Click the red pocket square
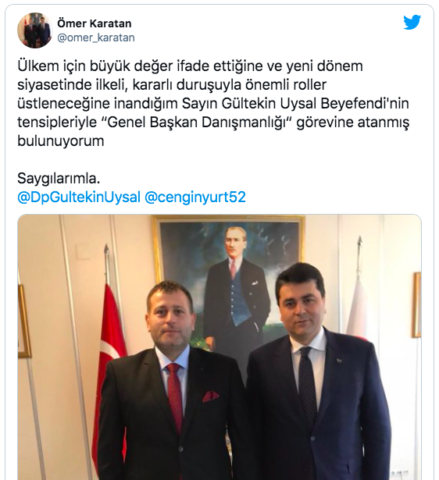Image resolution: width=439 pixels, height=480 pixels. coord(211,396)
